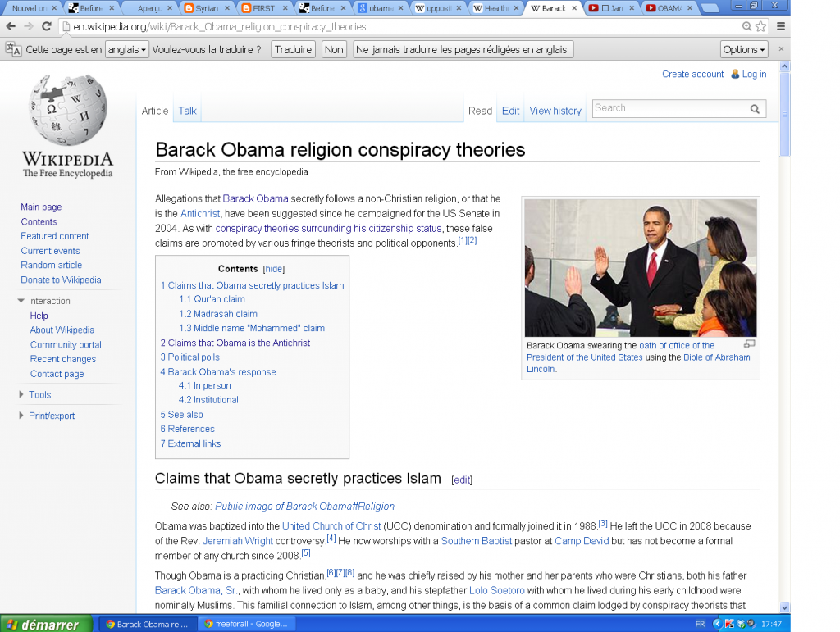Open the translation Options dropdown
Image resolution: width=840 pixels, height=632 pixels.
pos(744,50)
